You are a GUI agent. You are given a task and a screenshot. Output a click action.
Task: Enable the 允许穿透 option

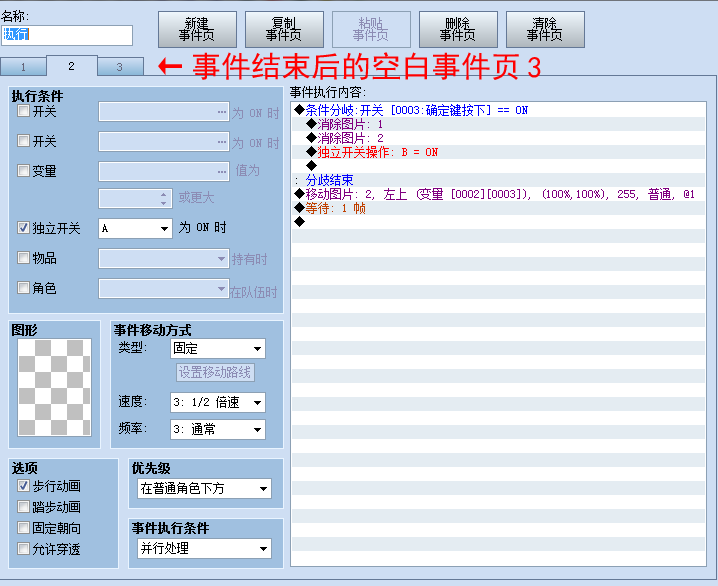coord(23,548)
